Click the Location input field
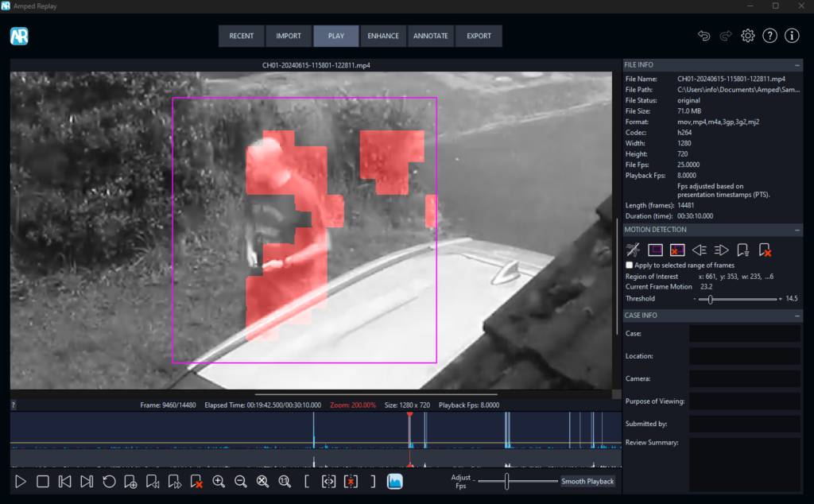Image resolution: width=814 pixels, height=504 pixels. click(744, 356)
